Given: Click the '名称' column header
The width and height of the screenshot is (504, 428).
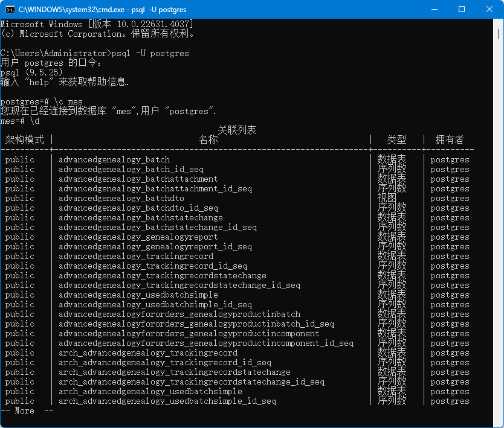Looking at the screenshot, I should tap(208, 139).
